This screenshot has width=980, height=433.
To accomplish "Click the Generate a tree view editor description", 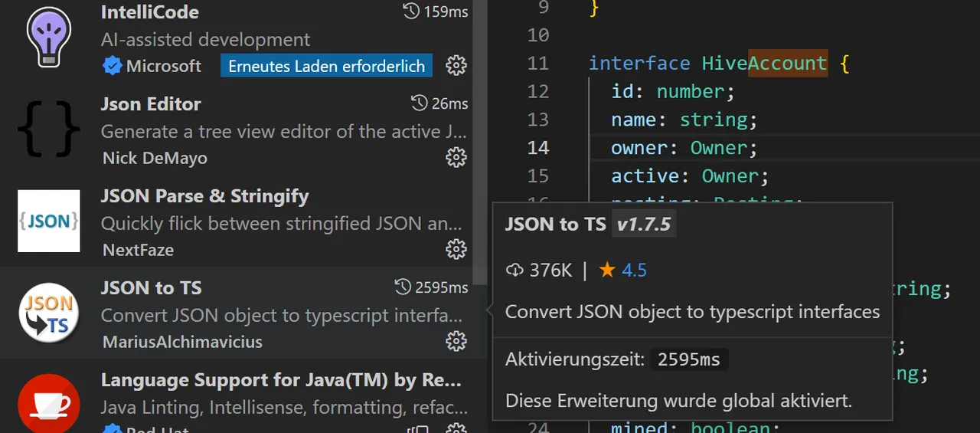I will click(x=282, y=132).
